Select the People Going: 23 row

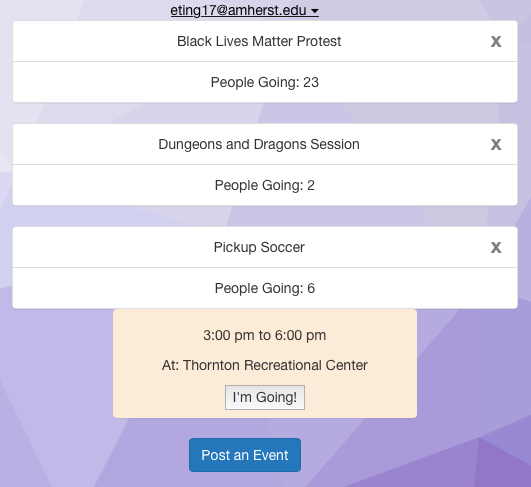click(x=265, y=82)
